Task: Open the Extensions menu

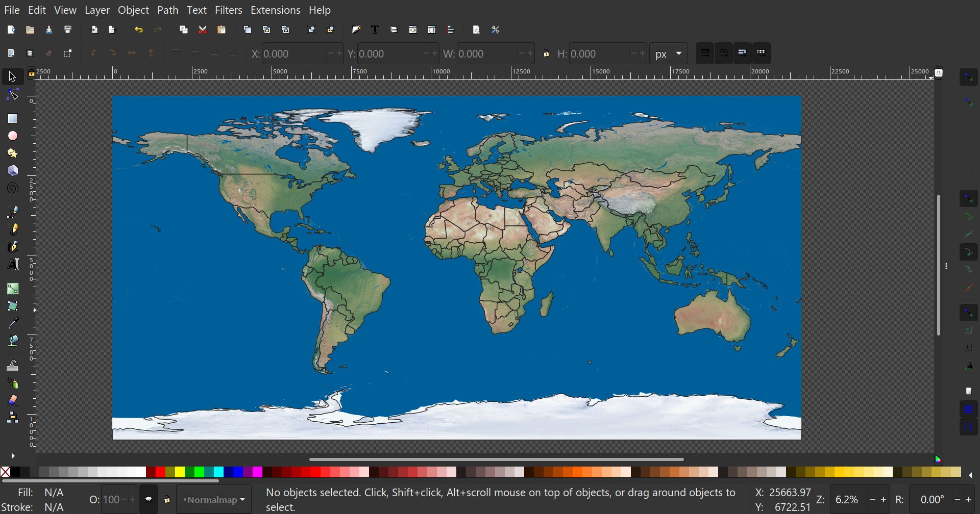Action: point(275,10)
